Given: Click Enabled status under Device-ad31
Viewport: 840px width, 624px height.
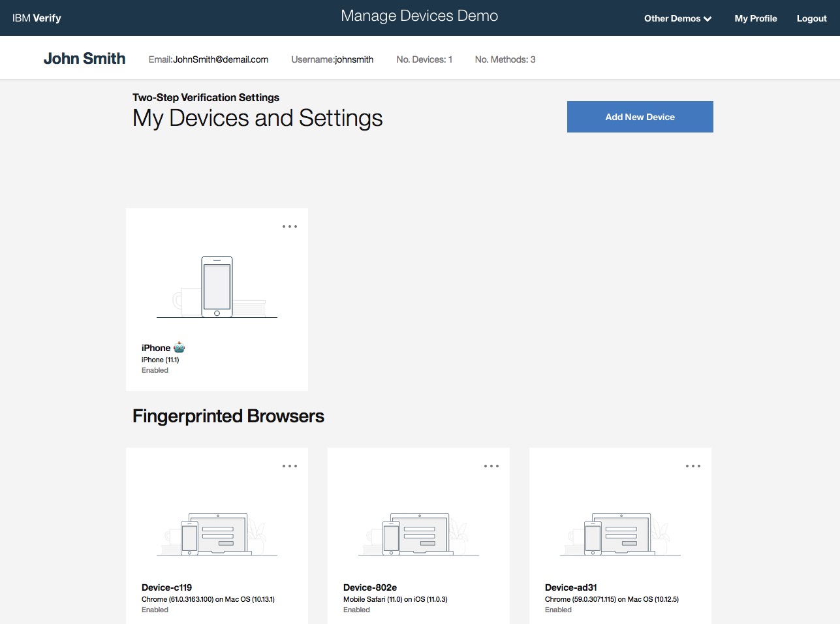Looking at the screenshot, I should 558,610.
